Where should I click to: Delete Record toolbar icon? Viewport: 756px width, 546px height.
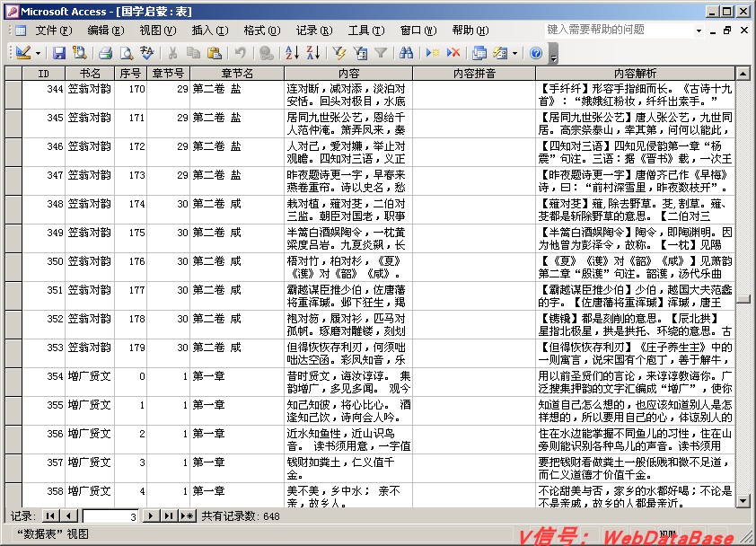click(x=453, y=53)
